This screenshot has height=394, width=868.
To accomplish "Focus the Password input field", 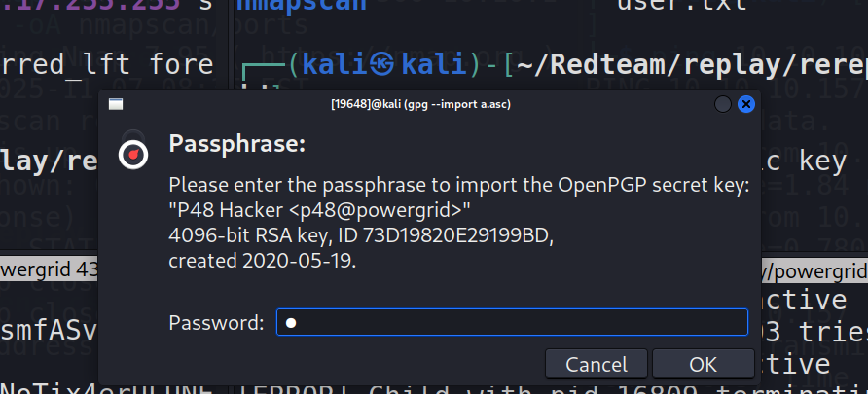I will (x=512, y=322).
